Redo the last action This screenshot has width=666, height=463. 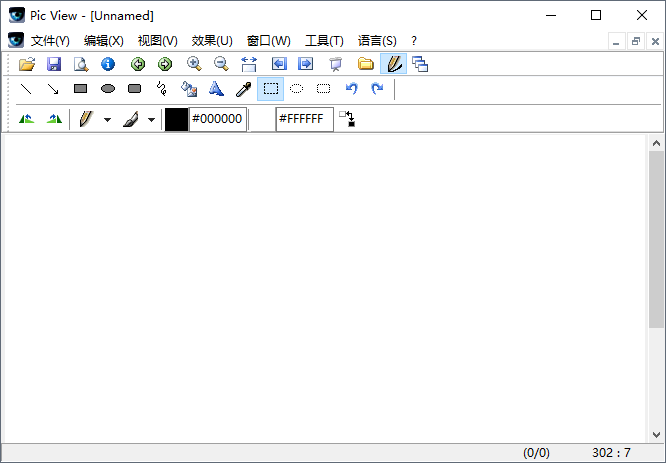tap(377, 89)
